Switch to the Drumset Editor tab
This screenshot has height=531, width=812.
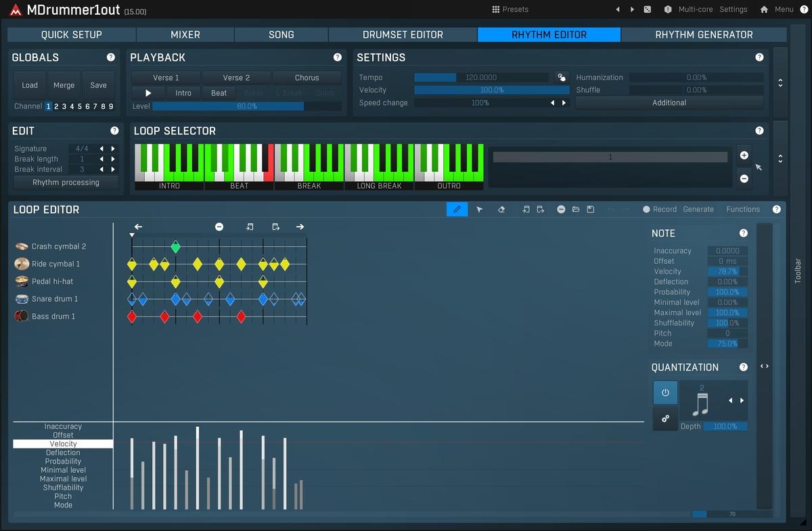(x=403, y=34)
